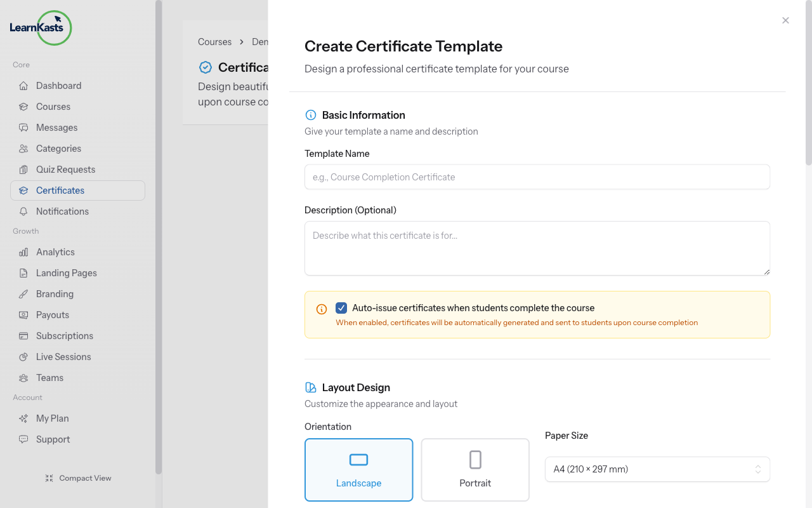Open the Dashboard from the sidebar
Viewport: 812px width, 508px height.
point(58,85)
